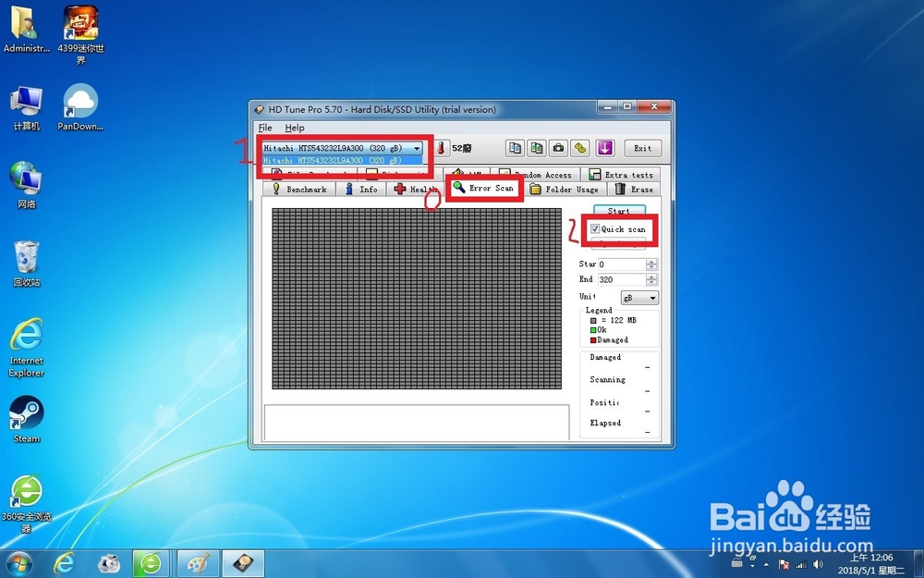Open the 360 browser desktop shortcut
The height and width of the screenshot is (578, 924).
coord(26,504)
